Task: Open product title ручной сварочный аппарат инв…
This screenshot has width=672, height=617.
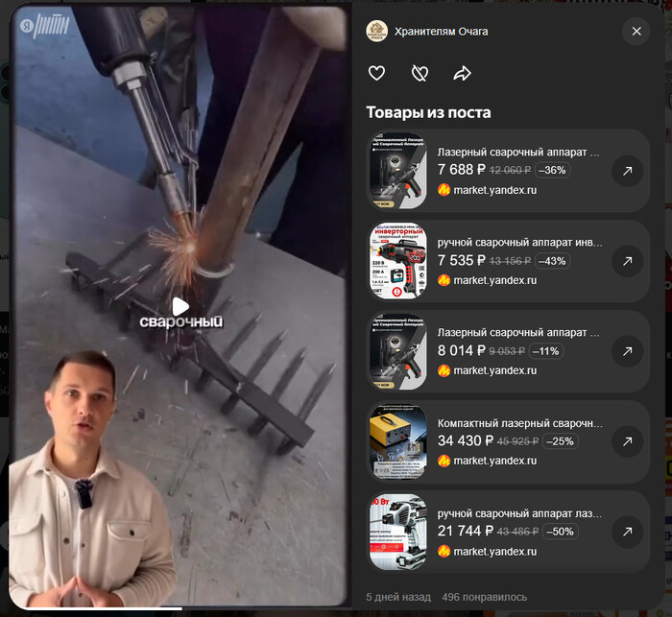Action: pos(519,243)
